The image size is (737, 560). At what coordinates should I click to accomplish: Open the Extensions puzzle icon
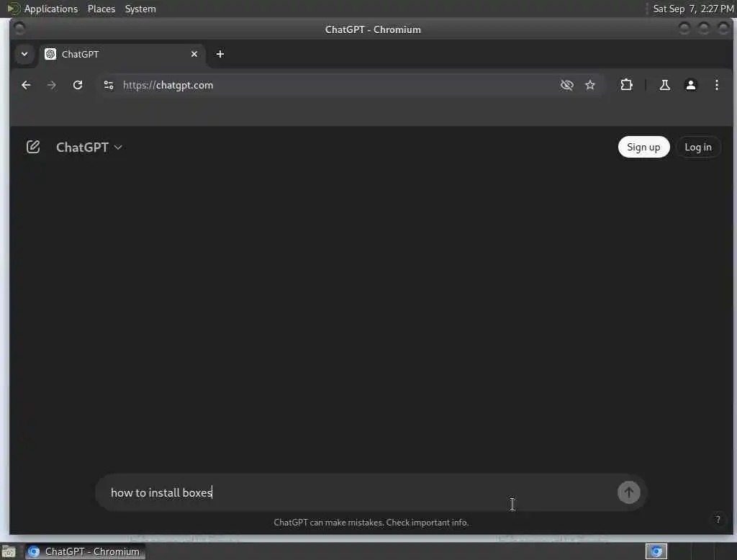627,85
